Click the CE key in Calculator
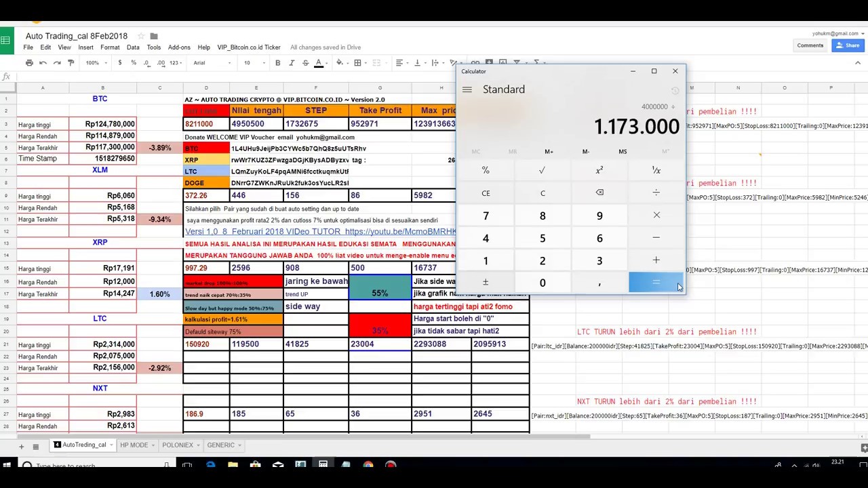This screenshot has height=488, width=868. (486, 193)
